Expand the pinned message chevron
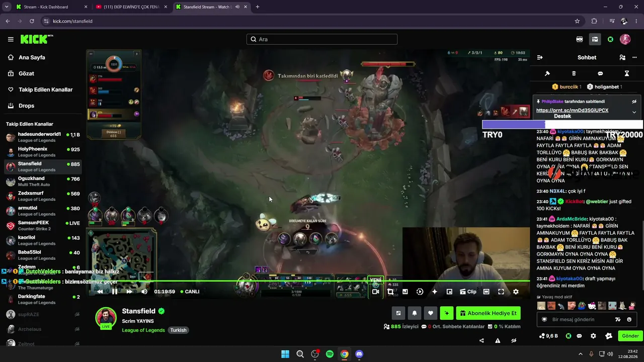 pyautogui.click(x=634, y=112)
